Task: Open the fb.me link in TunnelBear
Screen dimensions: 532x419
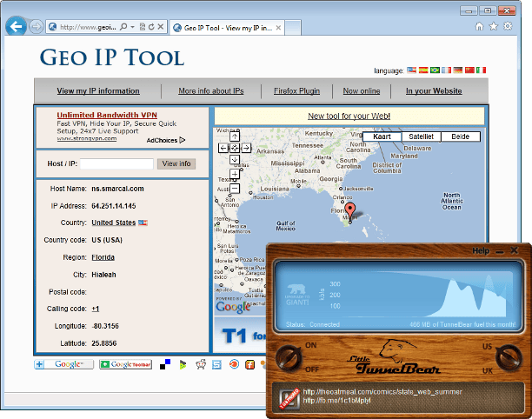Action: tap(337, 401)
